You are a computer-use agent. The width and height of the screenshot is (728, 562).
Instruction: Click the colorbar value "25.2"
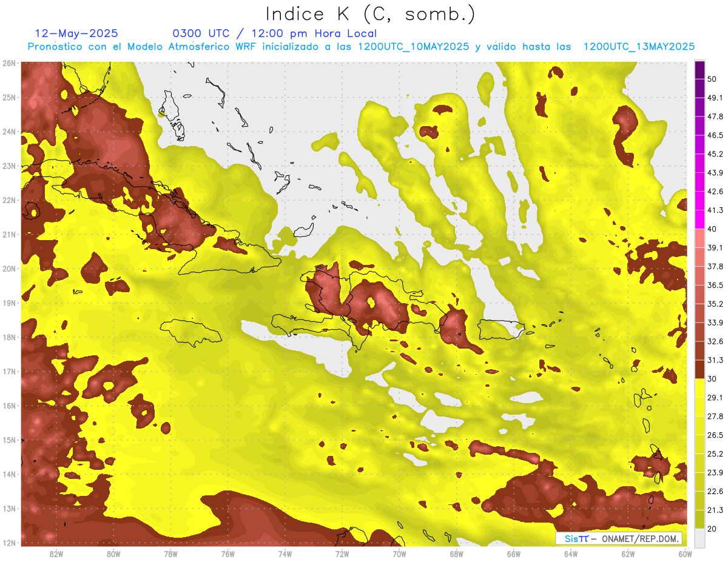(715, 454)
